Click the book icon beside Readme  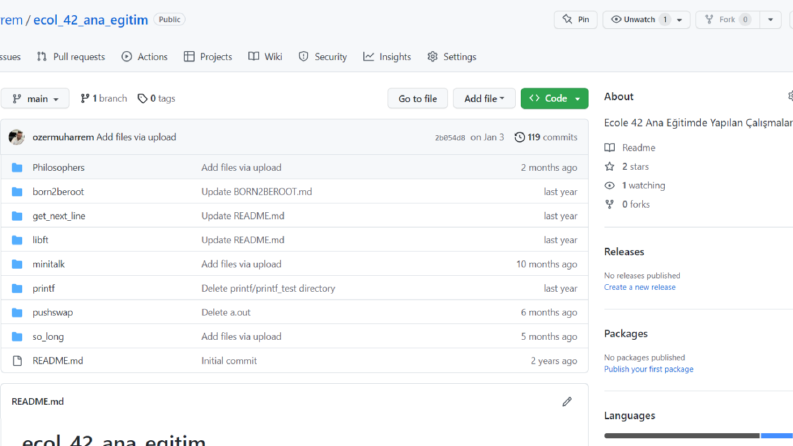(x=609, y=148)
